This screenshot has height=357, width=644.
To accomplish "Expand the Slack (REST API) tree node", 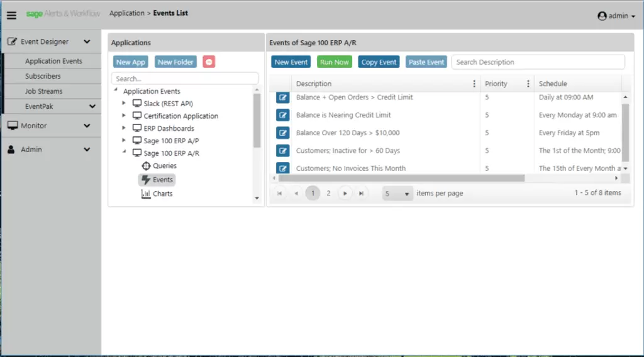I will pos(124,103).
